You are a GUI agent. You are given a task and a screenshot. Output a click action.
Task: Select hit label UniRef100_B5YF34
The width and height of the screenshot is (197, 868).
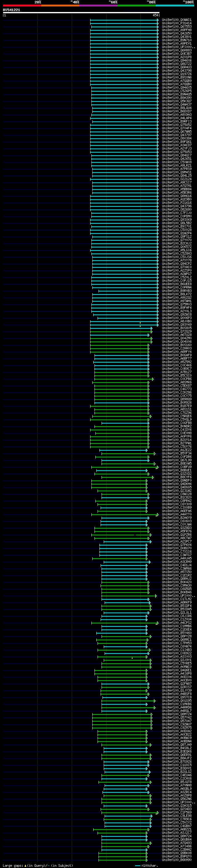pos(176,454)
